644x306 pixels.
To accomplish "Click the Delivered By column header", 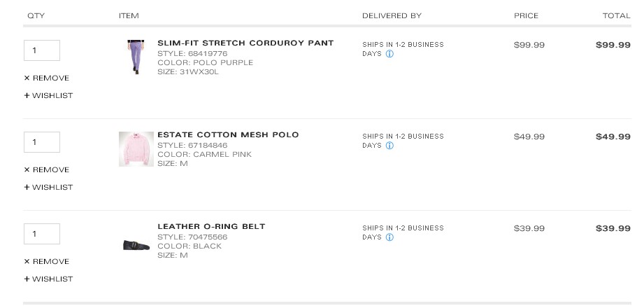I will 392,15.
